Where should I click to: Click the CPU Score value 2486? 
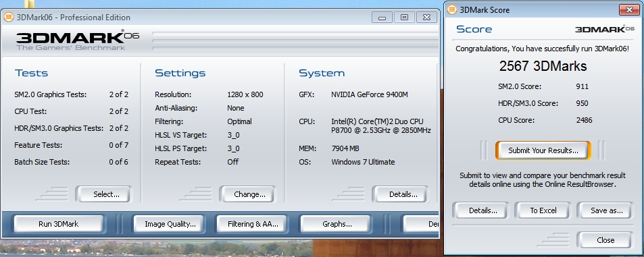pyautogui.click(x=584, y=120)
